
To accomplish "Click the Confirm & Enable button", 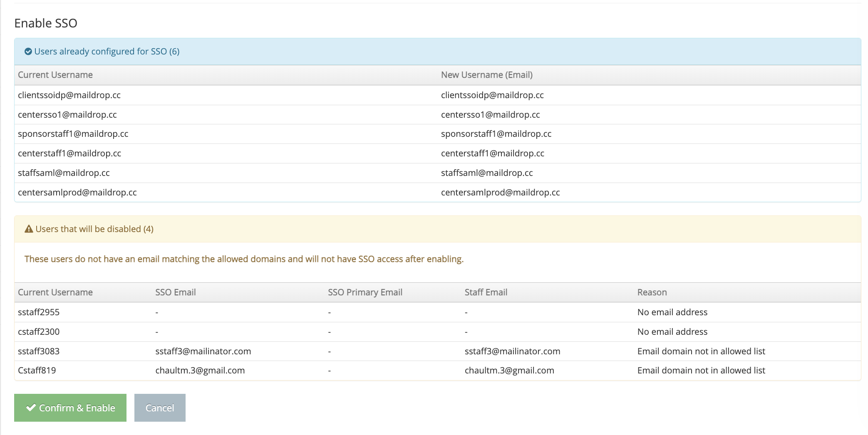I will point(70,408).
